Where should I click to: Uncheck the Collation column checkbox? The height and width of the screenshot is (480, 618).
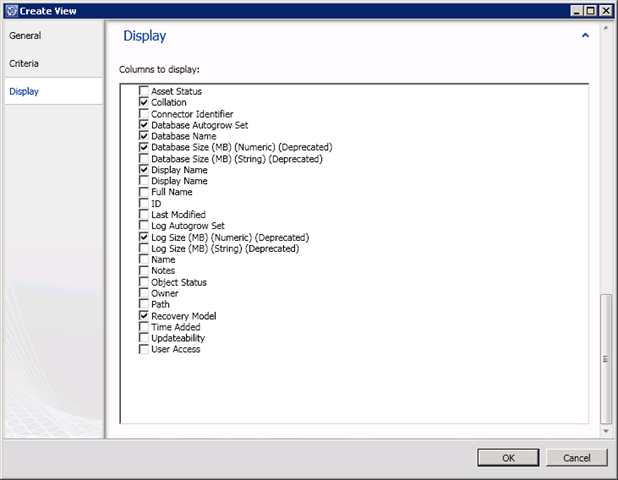144,102
